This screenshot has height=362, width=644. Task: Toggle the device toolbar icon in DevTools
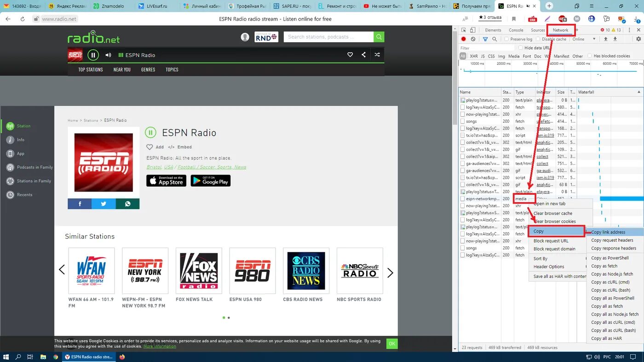473,30
